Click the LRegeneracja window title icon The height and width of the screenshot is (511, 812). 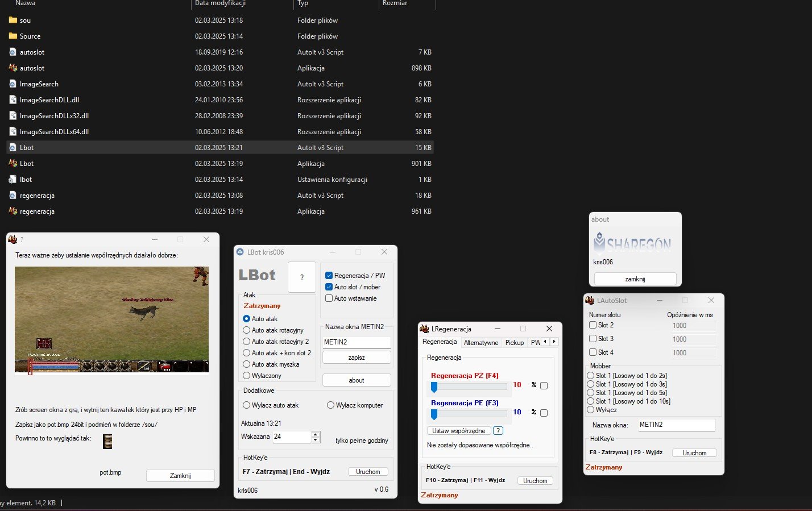tap(424, 329)
